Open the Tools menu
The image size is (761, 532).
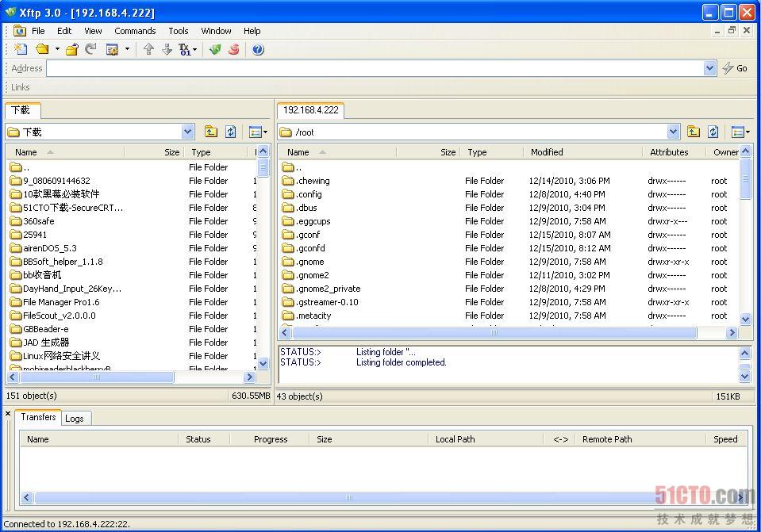click(178, 31)
